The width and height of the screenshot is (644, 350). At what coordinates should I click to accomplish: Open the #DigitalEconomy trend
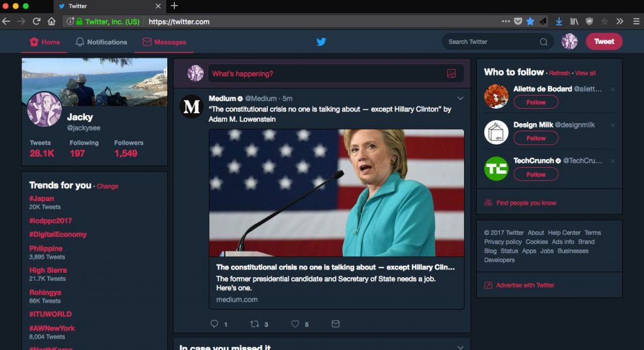click(58, 235)
